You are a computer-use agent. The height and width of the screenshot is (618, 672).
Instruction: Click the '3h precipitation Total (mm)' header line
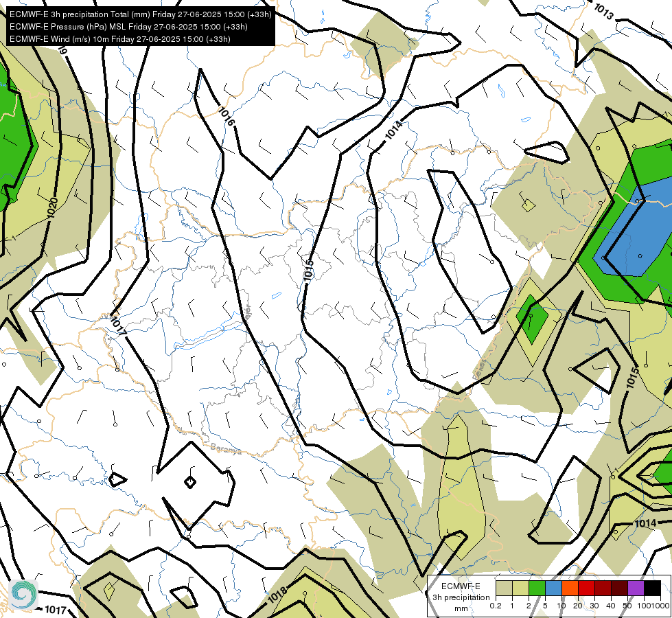click(x=140, y=14)
